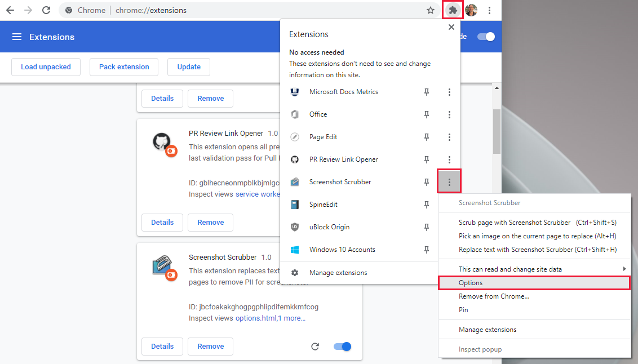Open the Extensions puzzle-piece menu

coord(453,10)
